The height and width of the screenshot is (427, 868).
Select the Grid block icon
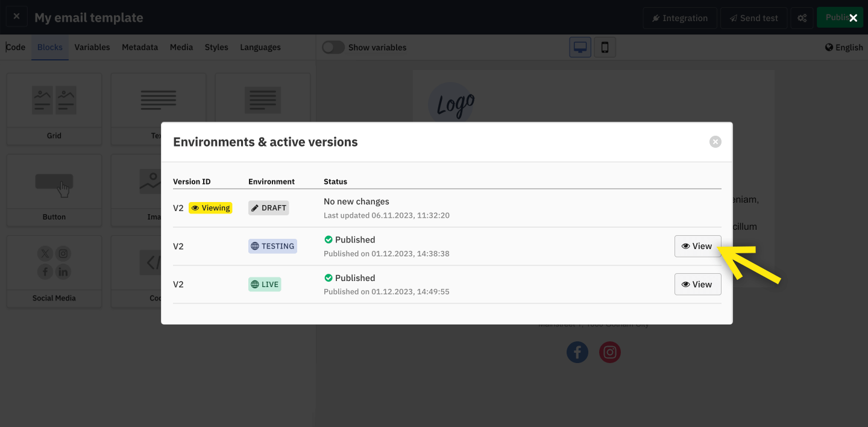(x=54, y=100)
